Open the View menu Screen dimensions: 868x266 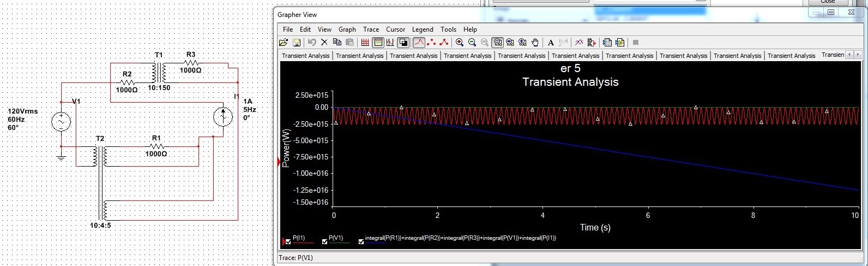(324, 29)
